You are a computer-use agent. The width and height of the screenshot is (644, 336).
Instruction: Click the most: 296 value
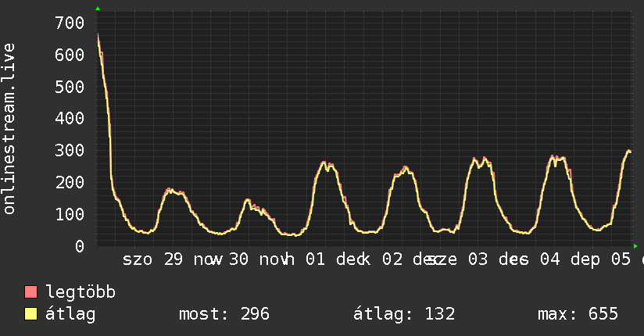224,314
